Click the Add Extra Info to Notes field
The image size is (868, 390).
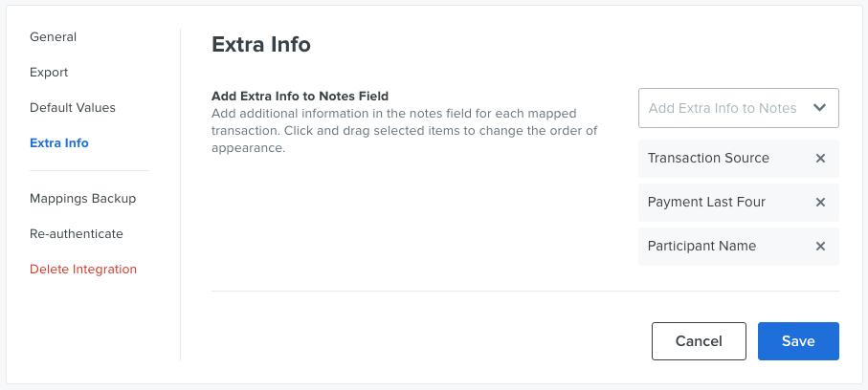pyautogui.click(x=739, y=108)
